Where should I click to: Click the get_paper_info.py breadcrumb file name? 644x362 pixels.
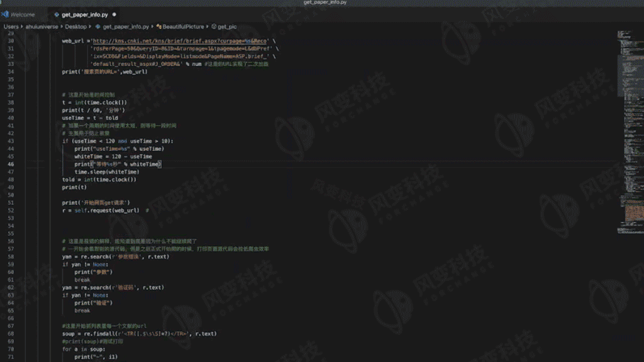coord(126,26)
